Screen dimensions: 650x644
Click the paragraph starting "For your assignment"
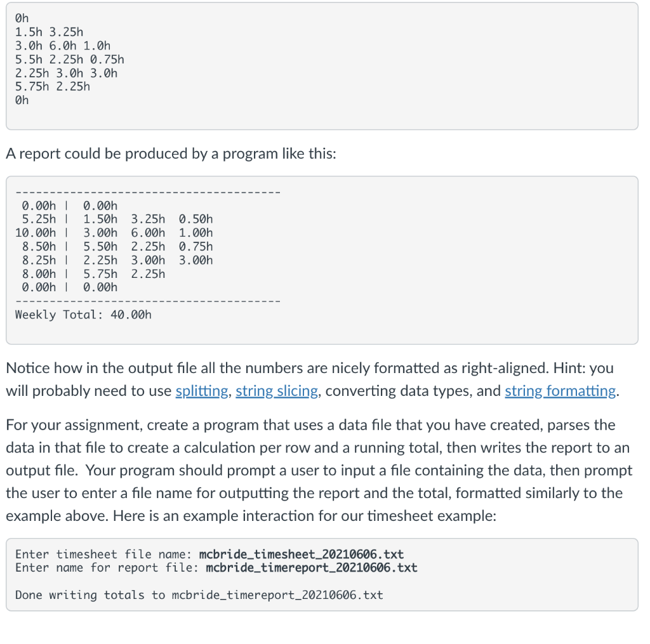click(x=319, y=470)
